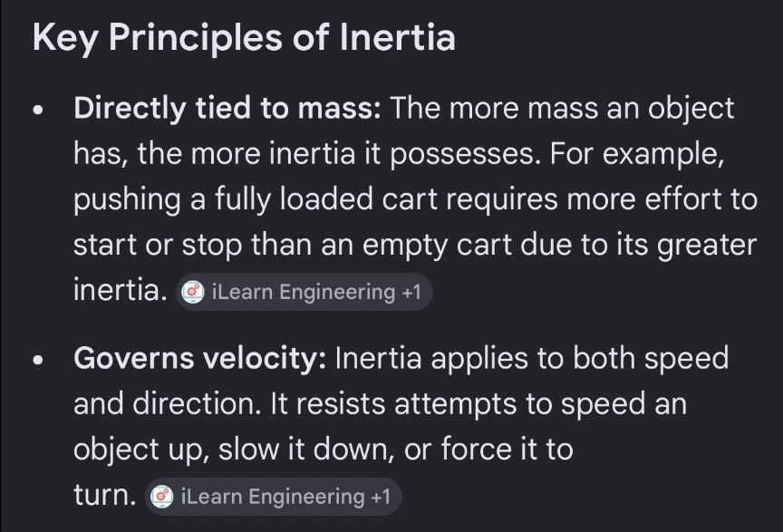The image size is (783, 532).
Task: Open the iLearn Engineering source chip after "turn."
Action: [273, 497]
